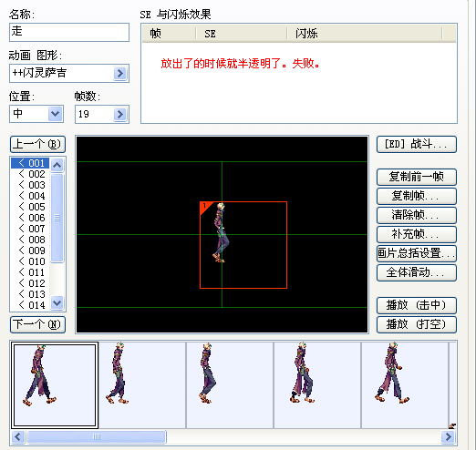Select frame 006 in the list
476x450 pixels.
pos(30,218)
